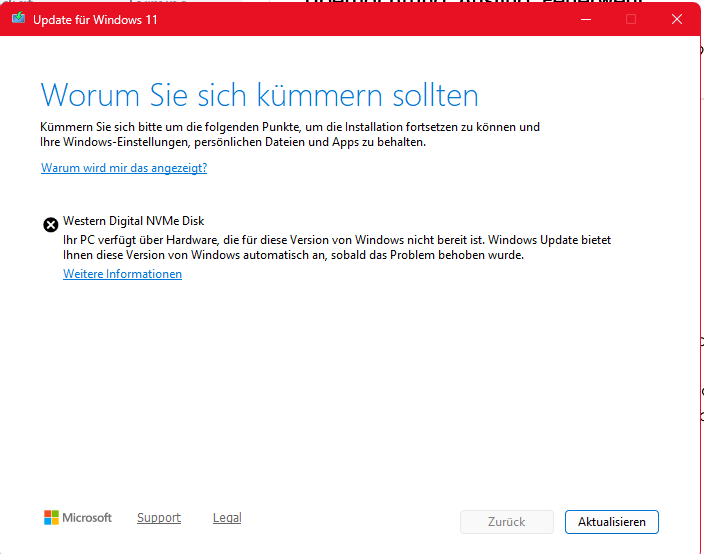704x554 pixels.
Task: Click the Zurück button
Action: (506, 522)
